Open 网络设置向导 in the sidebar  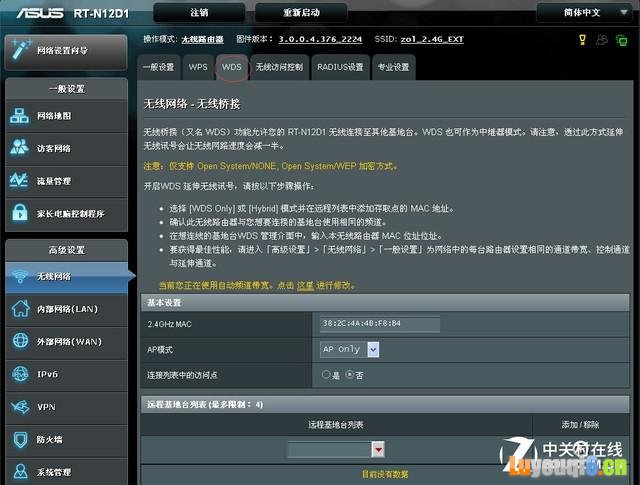tap(66, 51)
